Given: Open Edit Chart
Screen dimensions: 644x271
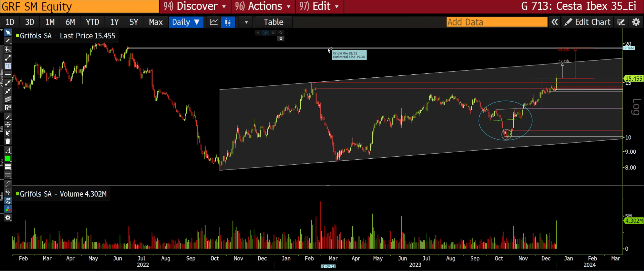Looking at the screenshot, I should coord(587,22).
